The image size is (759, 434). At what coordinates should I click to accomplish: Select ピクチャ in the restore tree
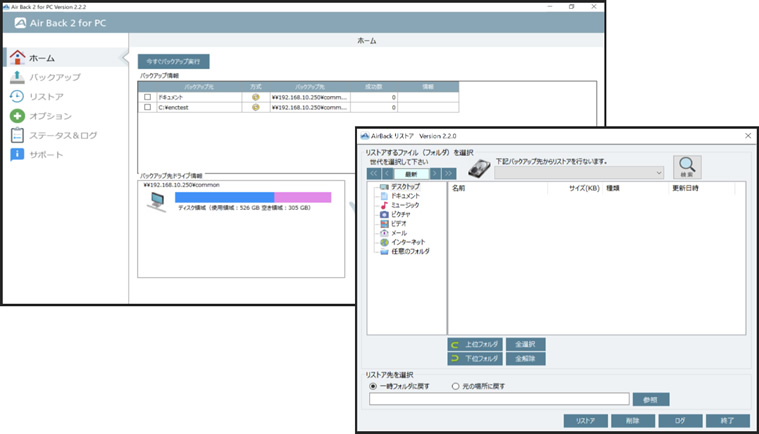click(x=400, y=214)
